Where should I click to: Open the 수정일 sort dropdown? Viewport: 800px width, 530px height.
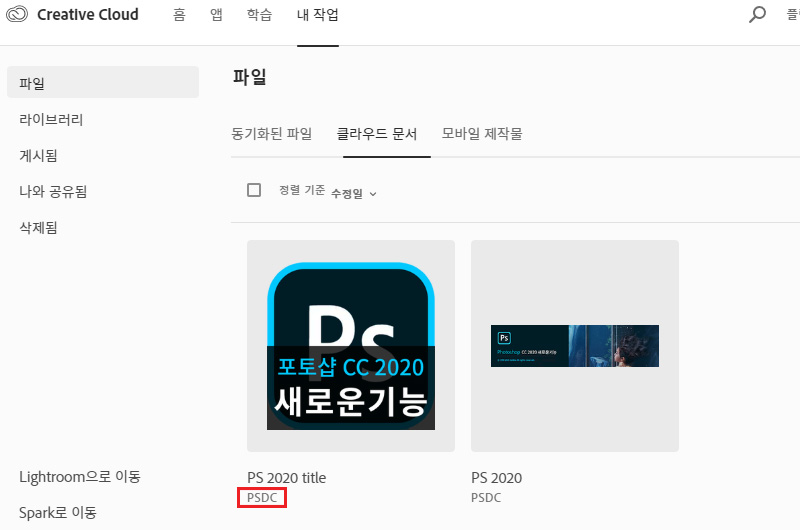354,193
